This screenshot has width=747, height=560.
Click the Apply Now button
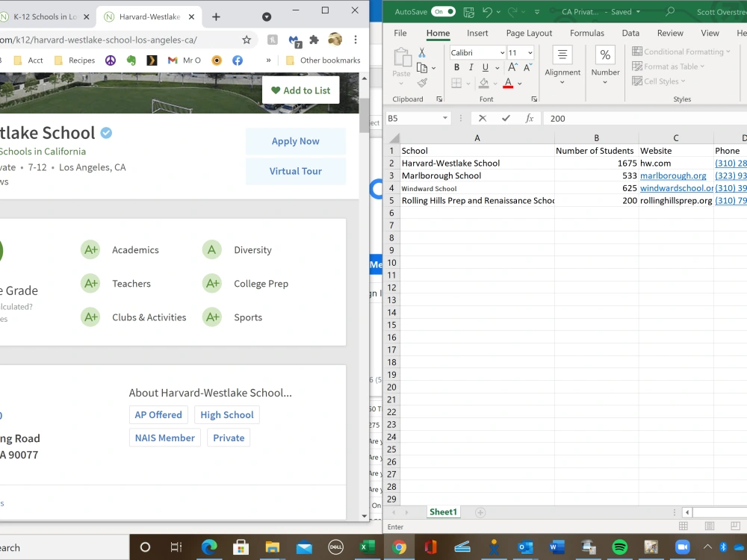pyautogui.click(x=295, y=141)
